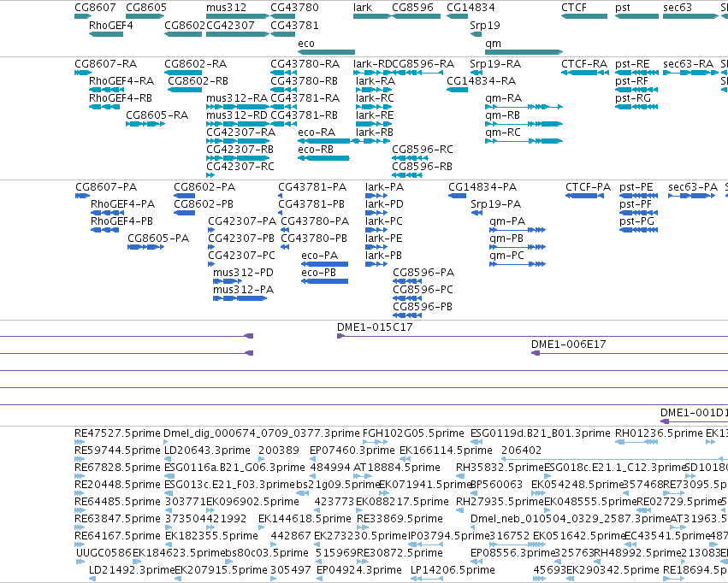This screenshot has height=583, width=728.
Task: Click the eco gene label
Action: tap(306, 44)
